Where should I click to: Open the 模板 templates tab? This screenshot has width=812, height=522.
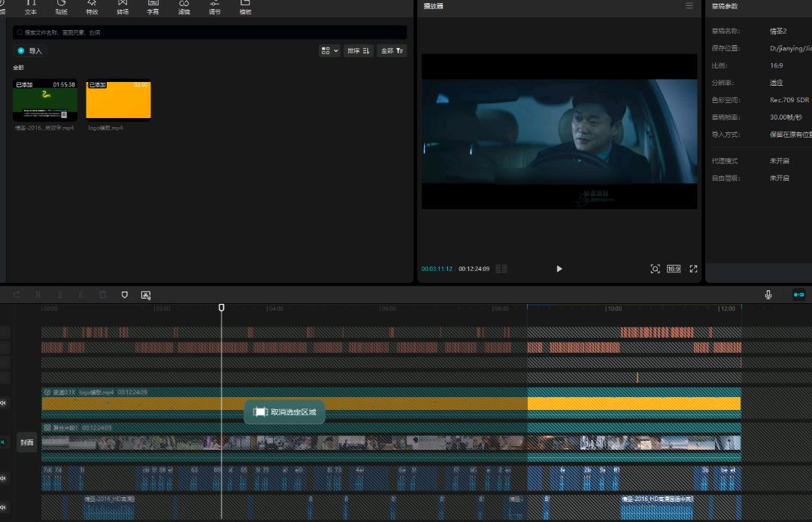click(245, 8)
